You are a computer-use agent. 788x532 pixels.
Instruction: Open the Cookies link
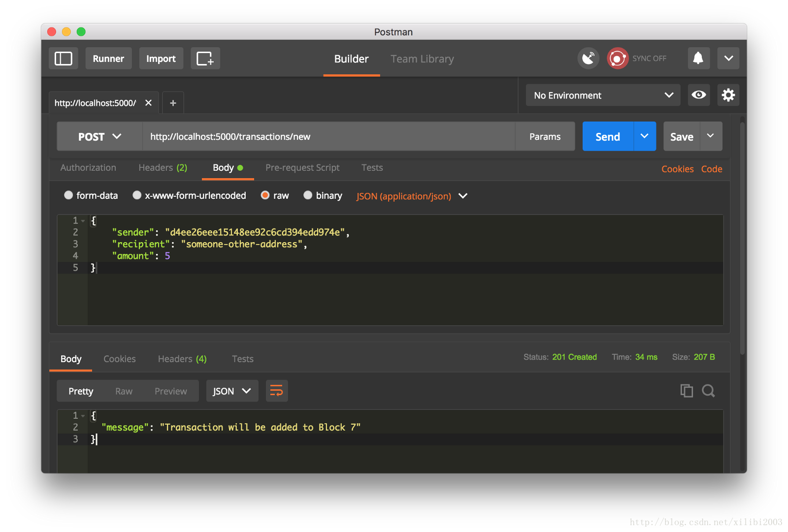click(677, 169)
